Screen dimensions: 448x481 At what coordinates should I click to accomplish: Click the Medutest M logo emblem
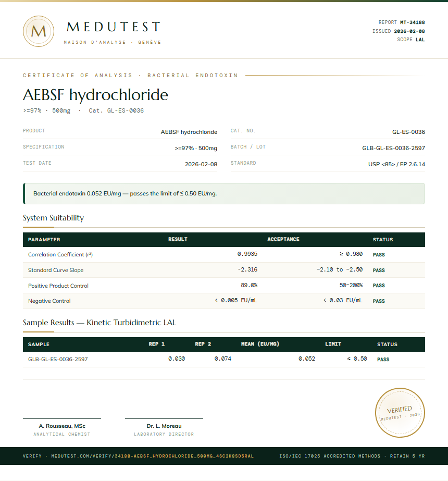coord(39,31)
